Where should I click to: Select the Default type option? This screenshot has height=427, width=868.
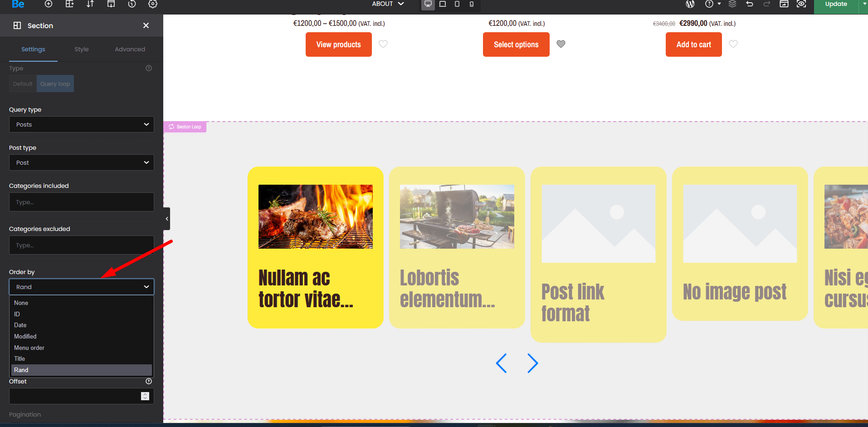23,84
